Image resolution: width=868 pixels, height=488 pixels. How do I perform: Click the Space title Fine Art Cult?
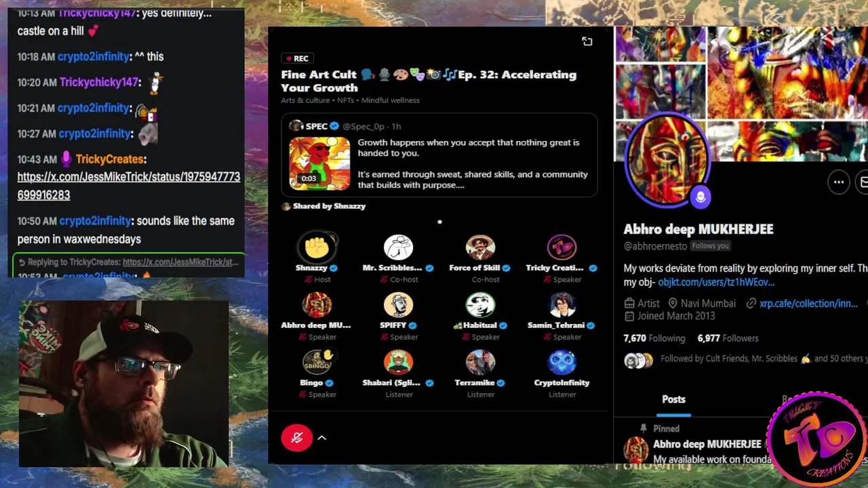(429, 81)
